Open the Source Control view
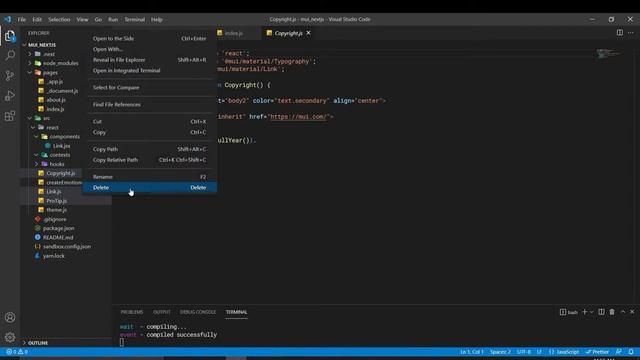 10,76
